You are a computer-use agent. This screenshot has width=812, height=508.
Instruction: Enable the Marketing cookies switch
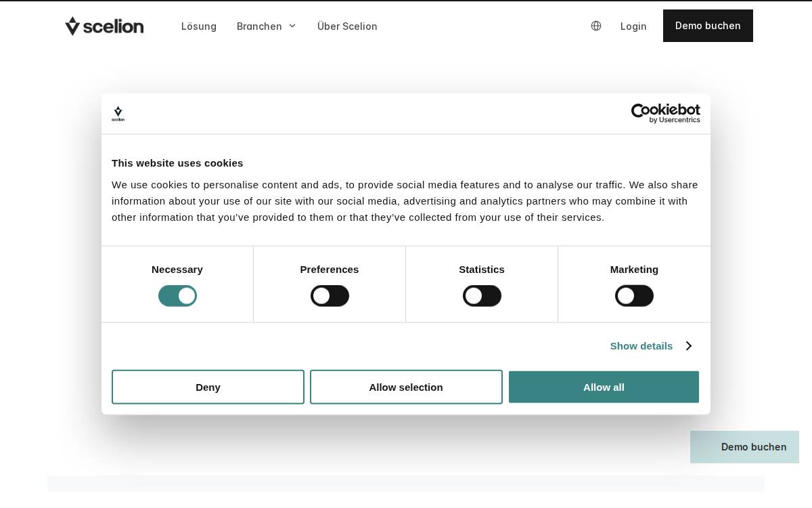[x=634, y=296]
